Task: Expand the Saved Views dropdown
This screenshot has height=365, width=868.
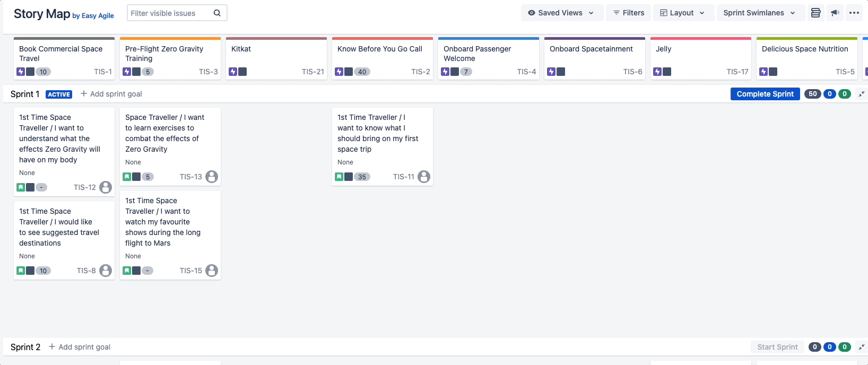Action: click(562, 13)
